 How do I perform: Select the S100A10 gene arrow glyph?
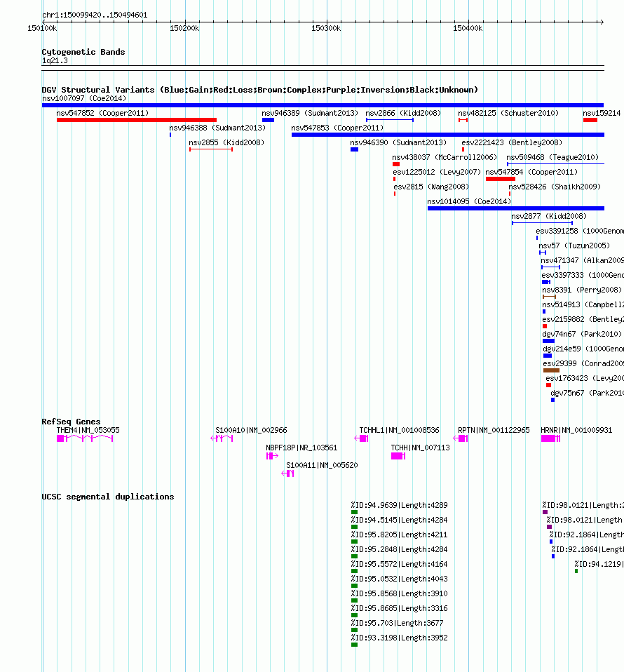point(222,438)
